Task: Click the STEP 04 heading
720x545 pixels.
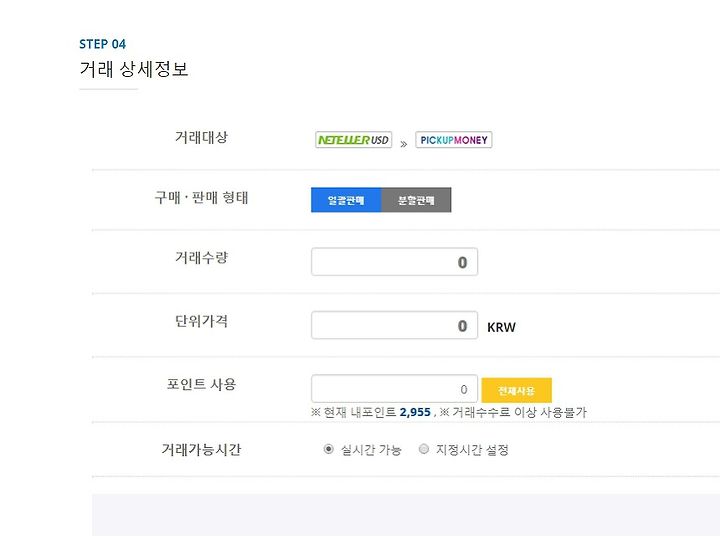Action: point(102,44)
